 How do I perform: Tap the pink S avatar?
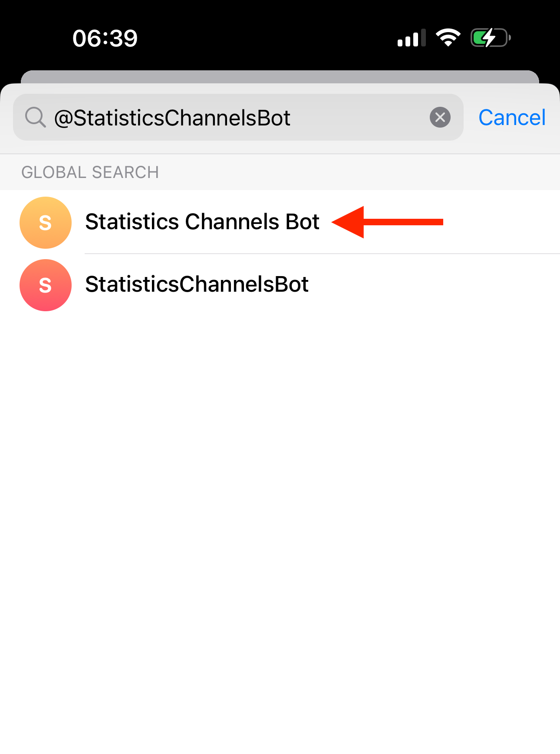click(46, 285)
